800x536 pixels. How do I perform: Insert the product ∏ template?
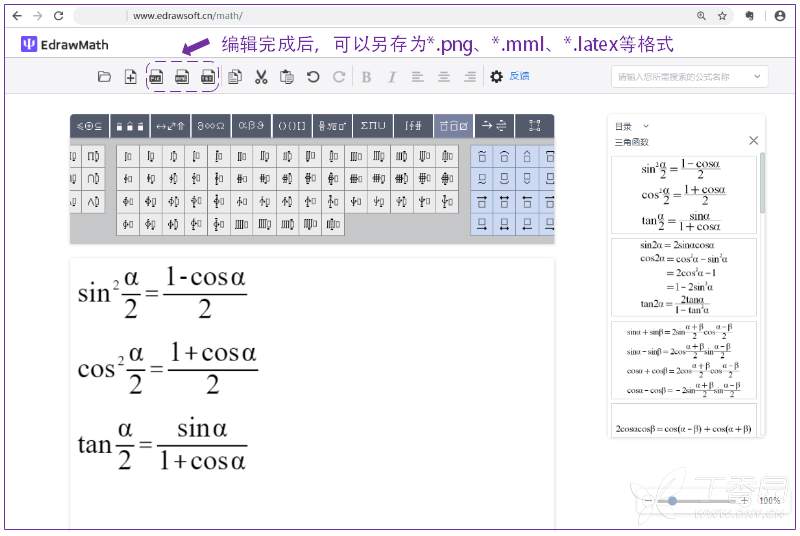[93, 157]
